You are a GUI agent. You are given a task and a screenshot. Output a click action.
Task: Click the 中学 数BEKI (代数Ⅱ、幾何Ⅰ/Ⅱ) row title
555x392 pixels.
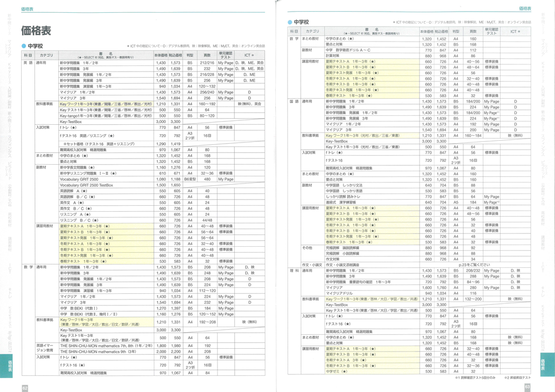pyautogui.click(x=88, y=314)
